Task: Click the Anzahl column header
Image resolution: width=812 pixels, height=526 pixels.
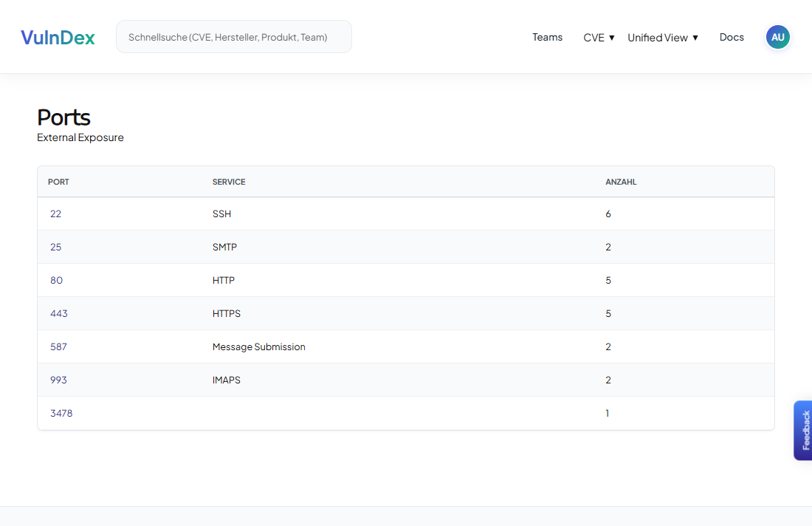Action: [621, 182]
